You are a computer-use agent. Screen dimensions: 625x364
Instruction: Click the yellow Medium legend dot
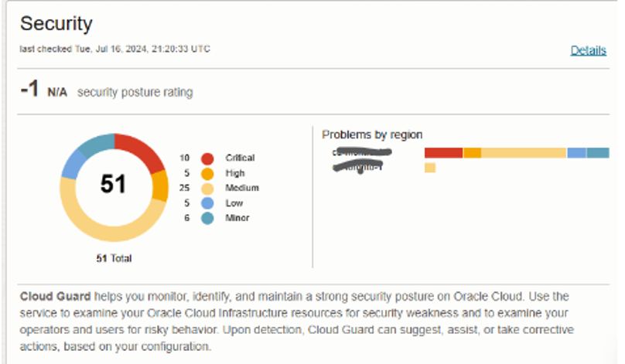(x=207, y=189)
